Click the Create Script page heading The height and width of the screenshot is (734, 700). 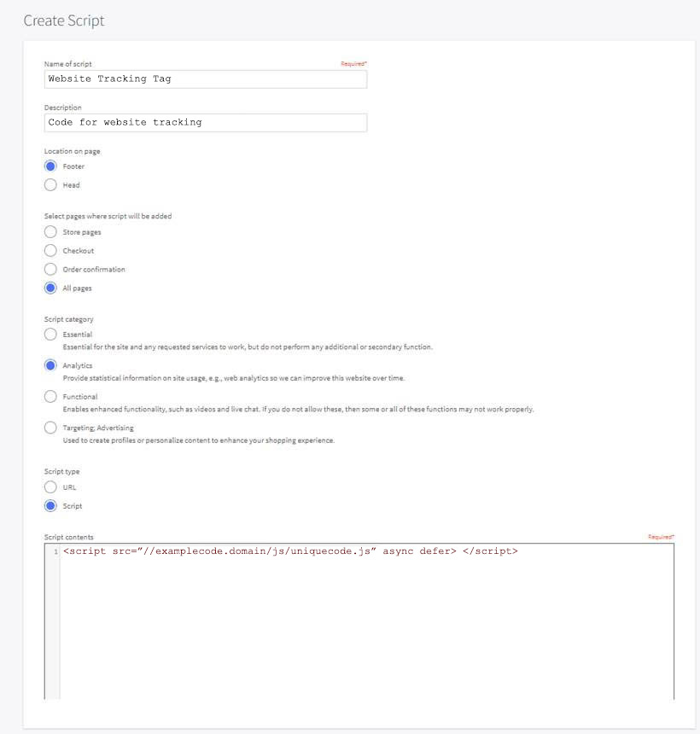[x=64, y=20]
